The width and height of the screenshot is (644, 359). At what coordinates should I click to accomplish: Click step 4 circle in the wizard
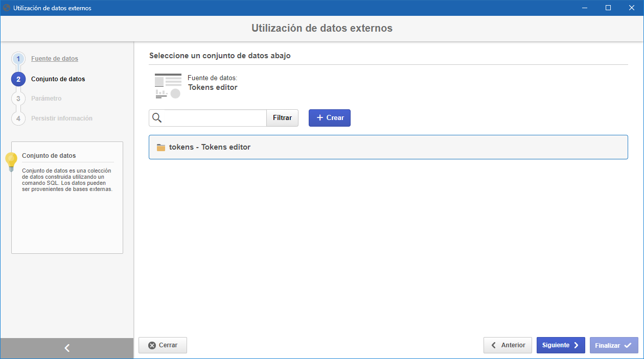coord(18,118)
